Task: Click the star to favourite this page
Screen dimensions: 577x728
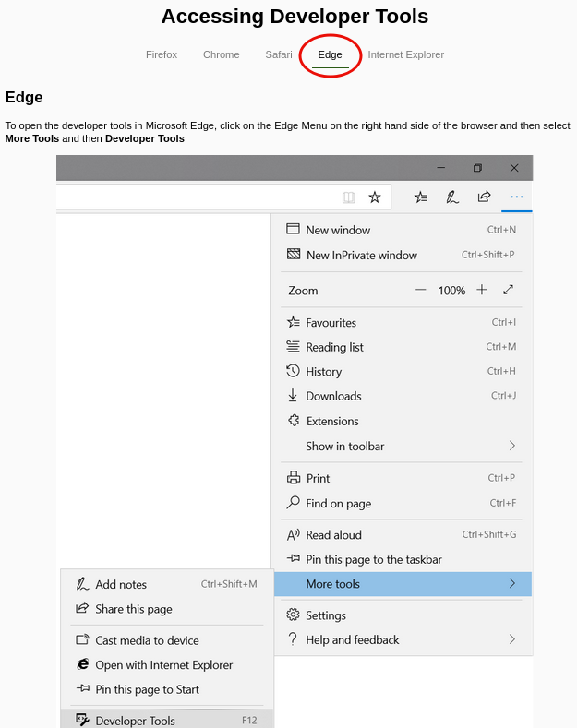Action: click(375, 197)
